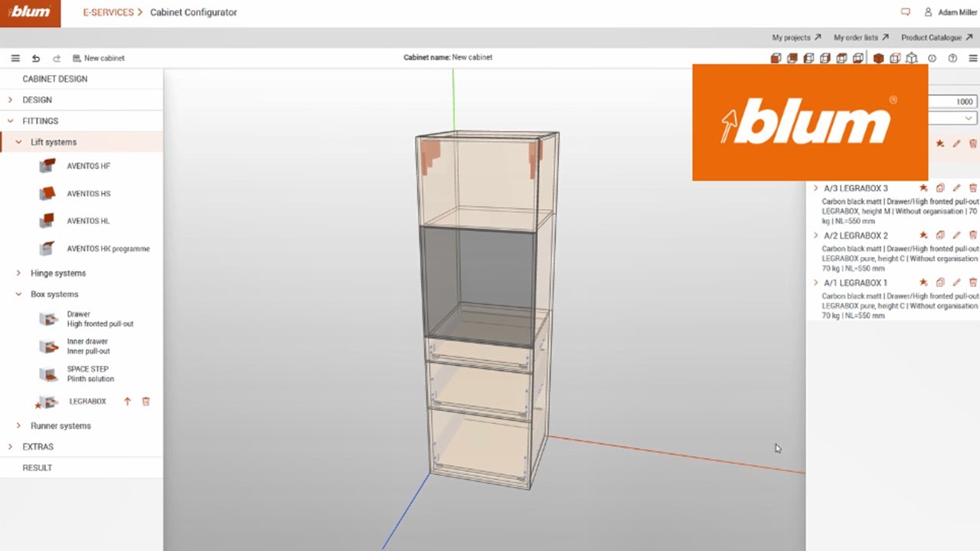Select the left-face view cube icon
This screenshot has height=551, width=980.
tap(808, 58)
